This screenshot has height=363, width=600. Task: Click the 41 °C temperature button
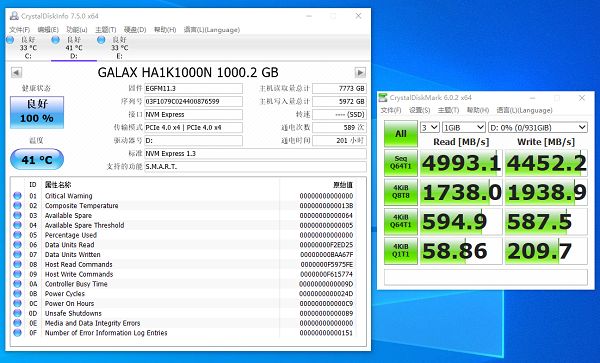pos(37,159)
